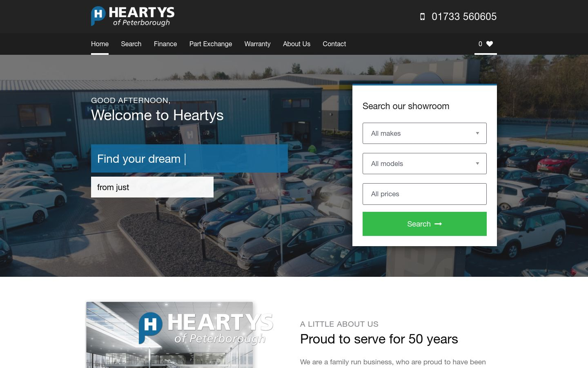Image resolution: width=588 pixels, height=368 pixels.
Task: Click the Find your dream text field
Action: pos(189,158)
